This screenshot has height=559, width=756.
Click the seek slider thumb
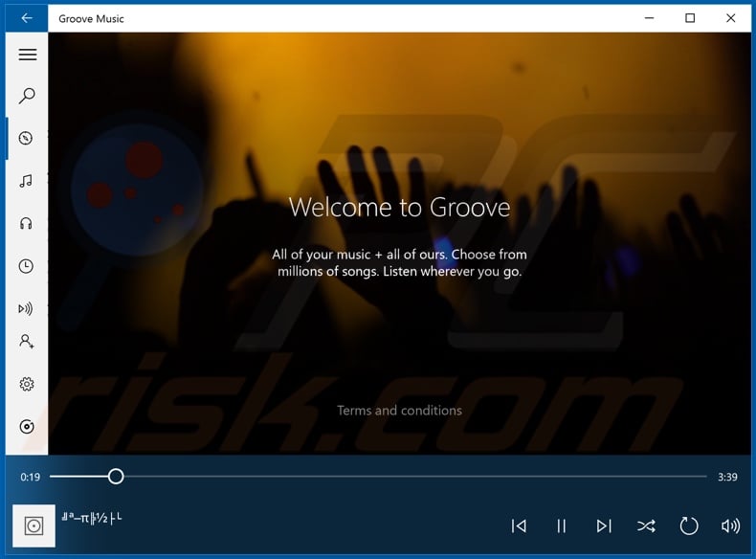(116, 477)
